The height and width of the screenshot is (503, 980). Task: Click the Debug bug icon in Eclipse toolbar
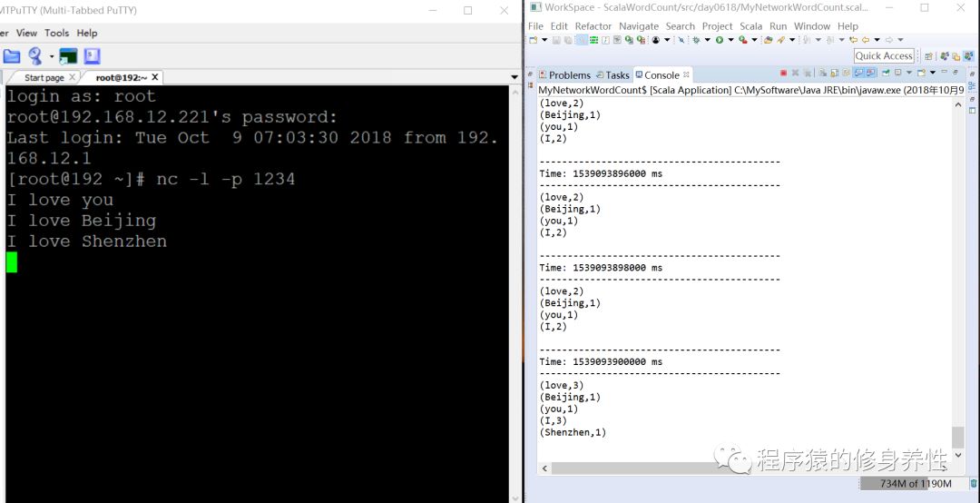pyautogui.click(x=696, y=39)
